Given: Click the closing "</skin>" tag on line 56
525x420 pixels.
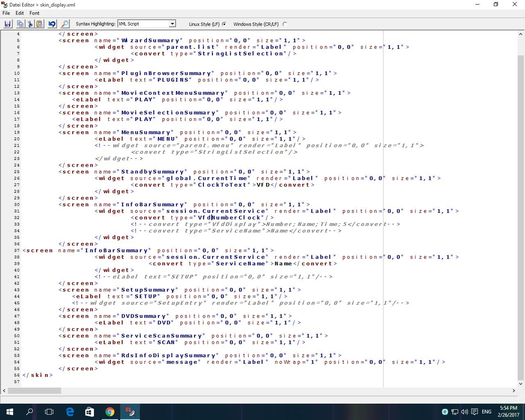Looking at the screenshot, I should pyautogui.click(x=38, y=375).
